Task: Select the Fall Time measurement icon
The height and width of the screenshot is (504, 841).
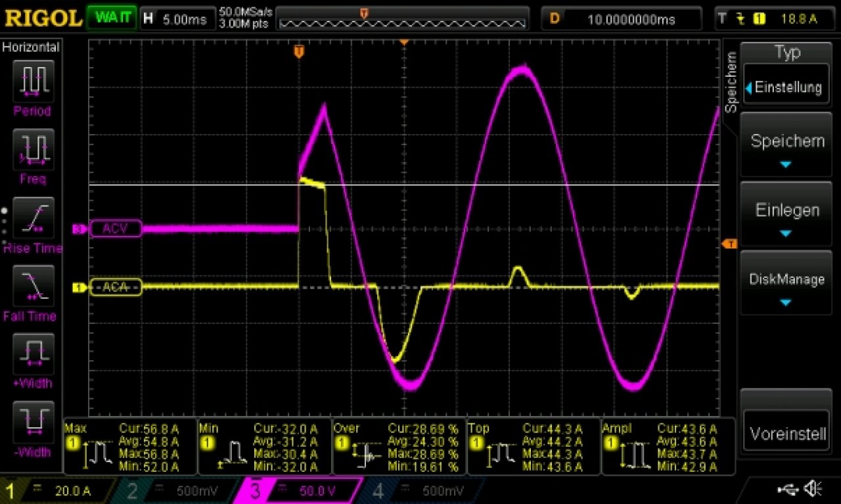Action: point(33,286)
